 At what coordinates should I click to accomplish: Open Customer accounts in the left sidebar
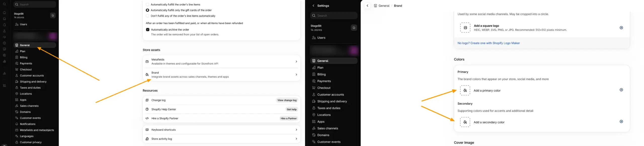pos(35,75)
